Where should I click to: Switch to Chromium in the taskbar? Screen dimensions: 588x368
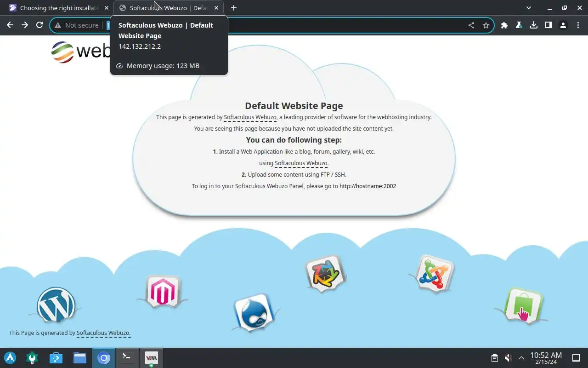tap(104, 358)
